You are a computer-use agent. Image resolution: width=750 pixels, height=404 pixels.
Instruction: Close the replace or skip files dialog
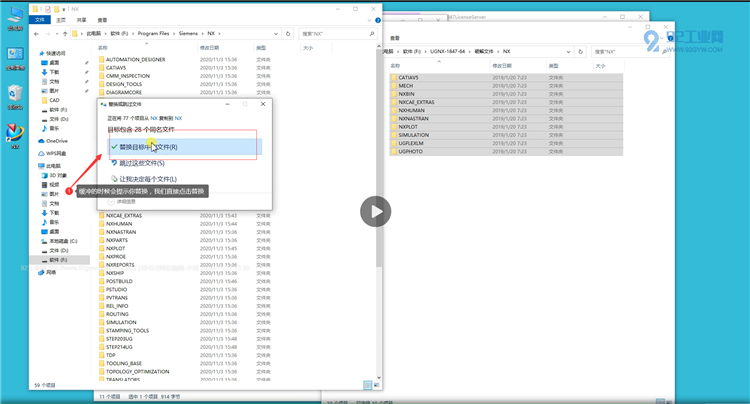[x=263, y=104]
